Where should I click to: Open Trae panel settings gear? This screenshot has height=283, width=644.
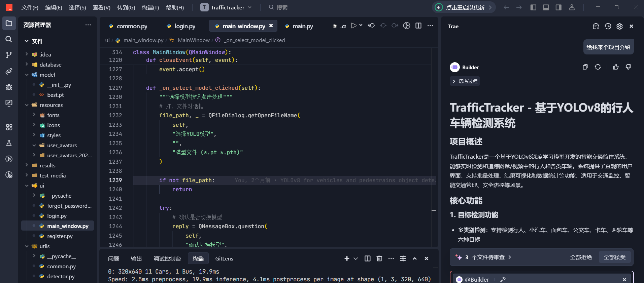coord(620,26)
